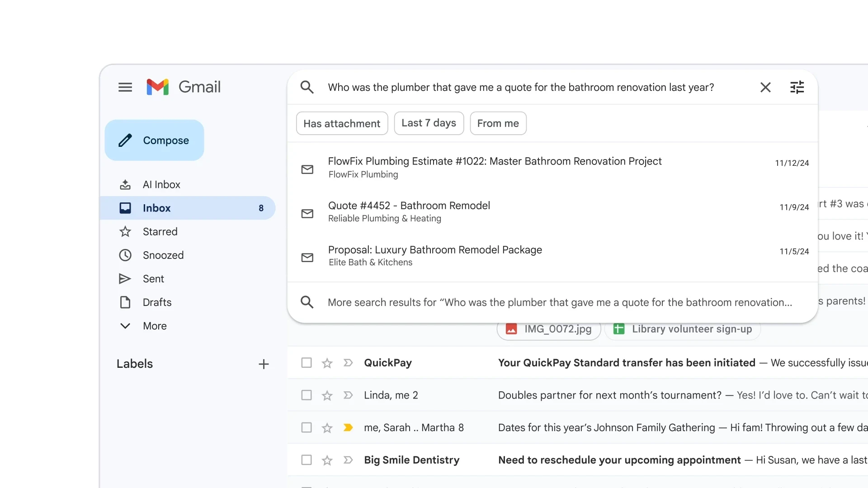Image resolution: width=868 pixels, height=488 pixels.
Task: Open the main menu hamburger icon
Action: [125, 87]
